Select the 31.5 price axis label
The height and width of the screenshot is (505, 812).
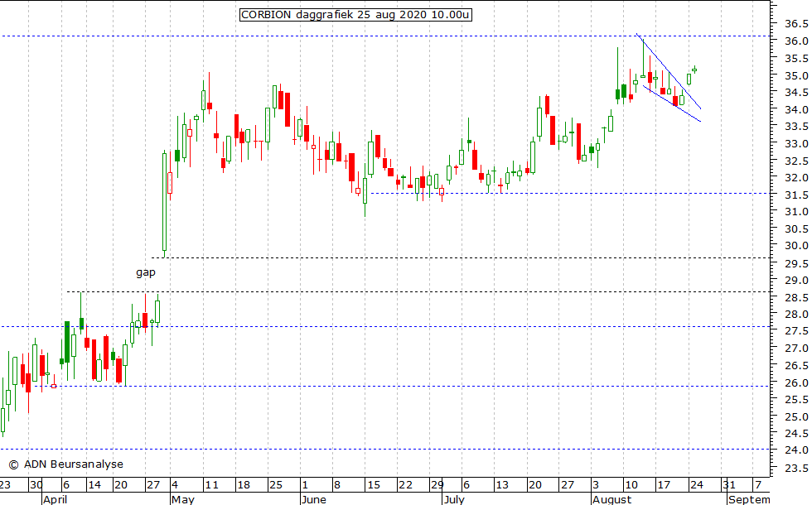click(796, 195)
